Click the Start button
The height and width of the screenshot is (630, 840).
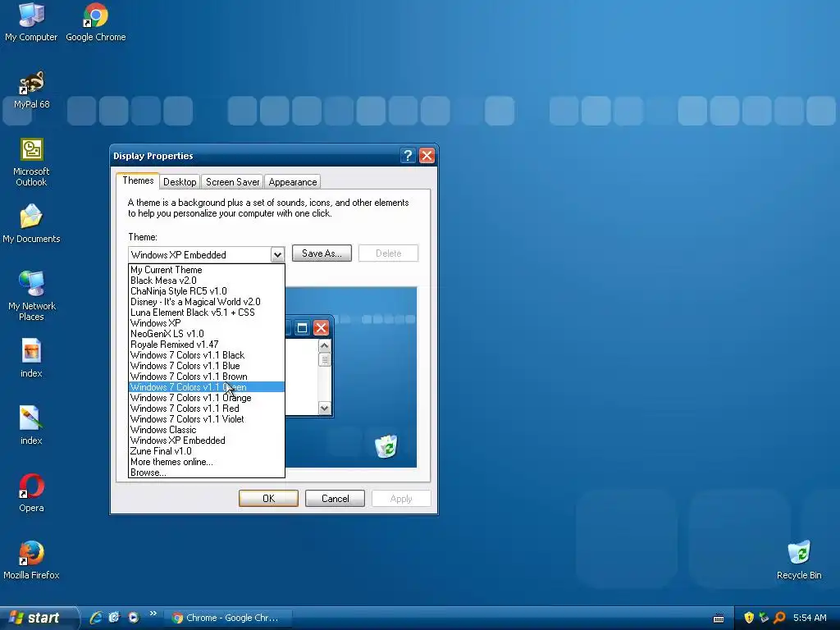[x=39, y=618]
